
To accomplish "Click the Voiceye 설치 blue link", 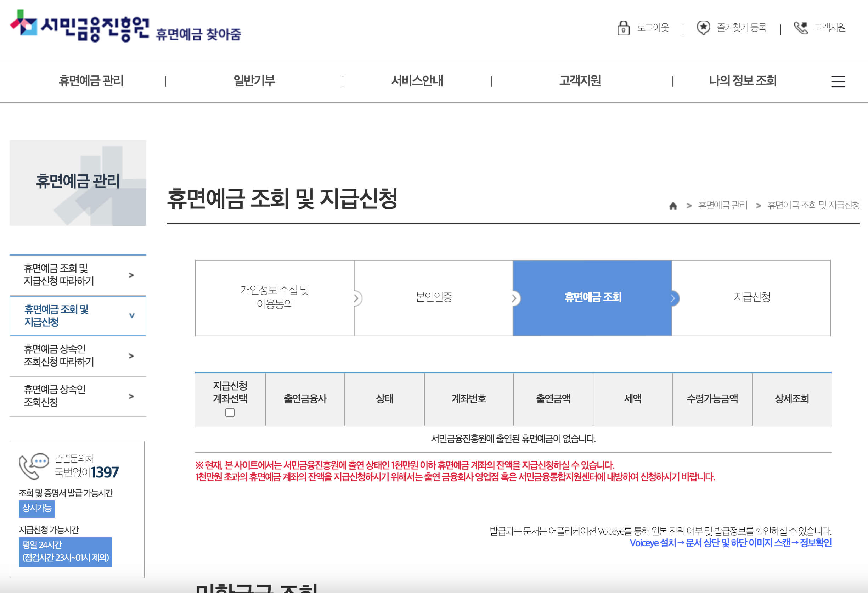I will [x=653, y=543].
